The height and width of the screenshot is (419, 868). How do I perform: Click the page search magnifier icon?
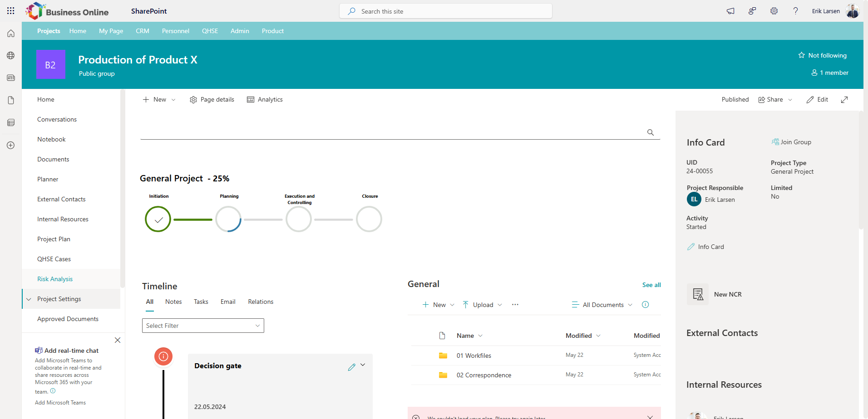tap(651, 132)
